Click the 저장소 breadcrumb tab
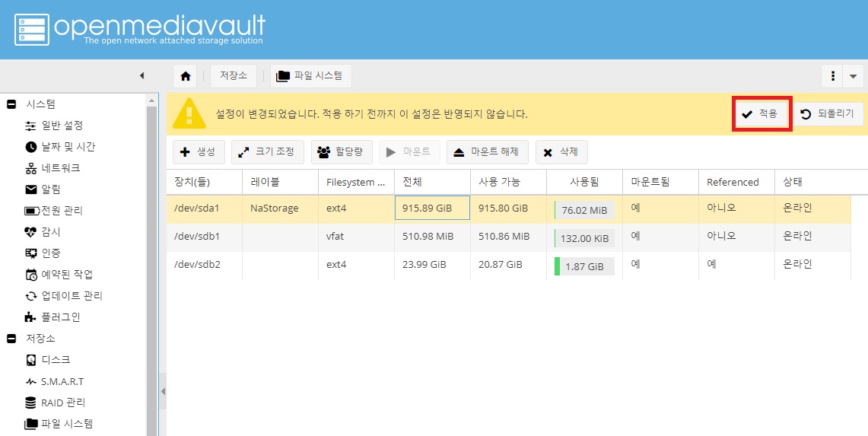This screenshot has height=436, width=868. [234, 76]
